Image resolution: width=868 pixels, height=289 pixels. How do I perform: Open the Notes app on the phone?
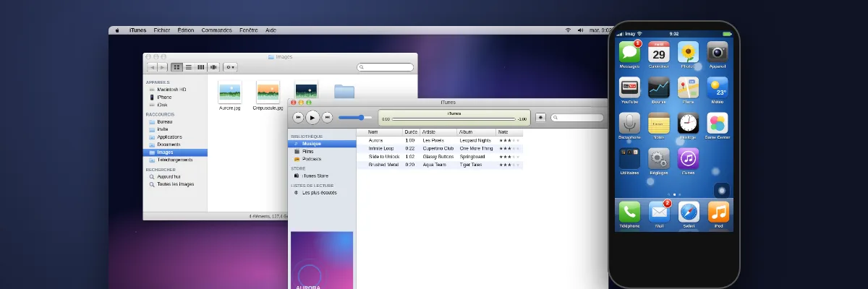[x=658, y=123]
